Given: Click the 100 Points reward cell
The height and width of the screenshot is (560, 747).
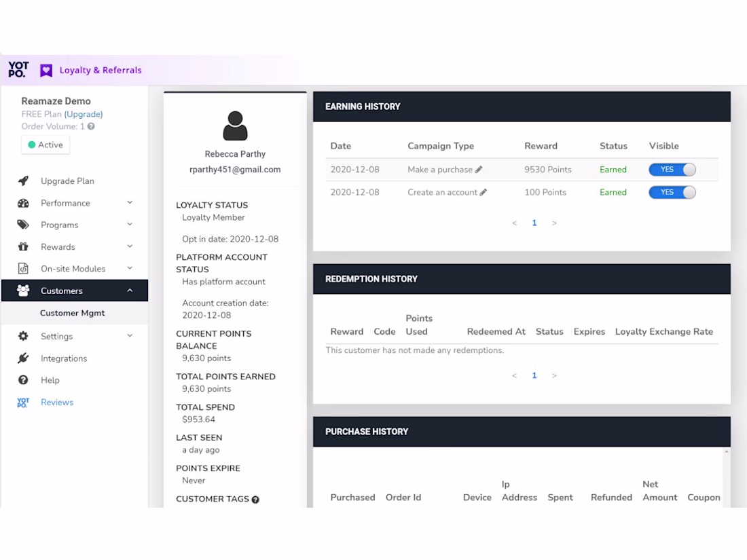Looking at the screenshot, I should tap(545, 192).
